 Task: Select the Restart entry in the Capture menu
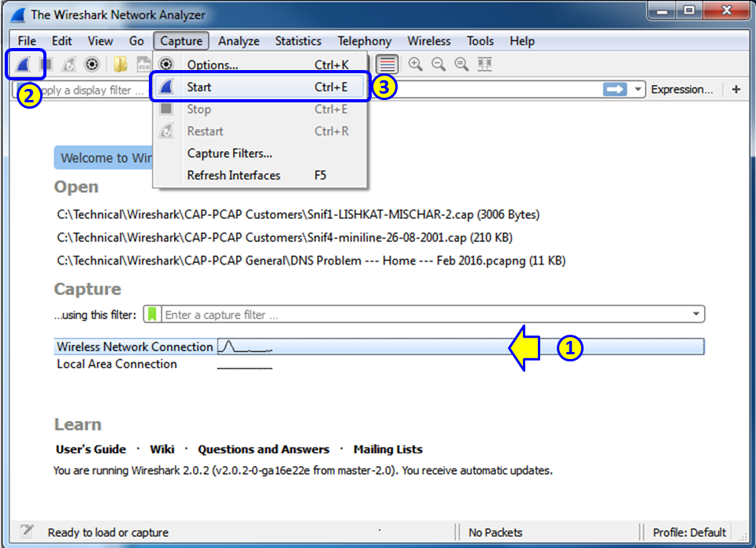(x=260, y=131)
